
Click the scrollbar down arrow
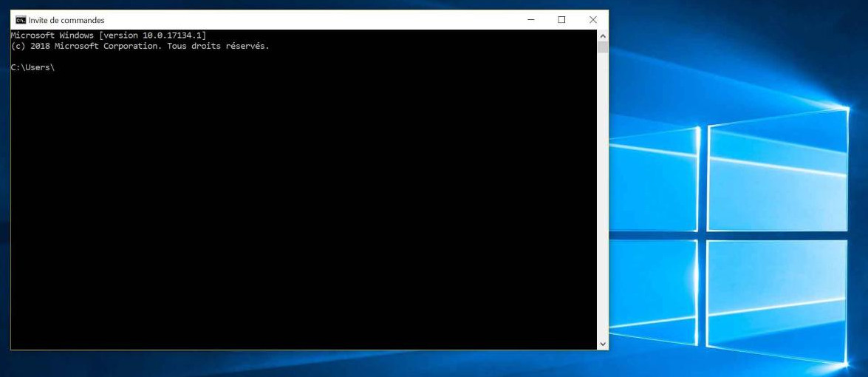tap(603, 344)
